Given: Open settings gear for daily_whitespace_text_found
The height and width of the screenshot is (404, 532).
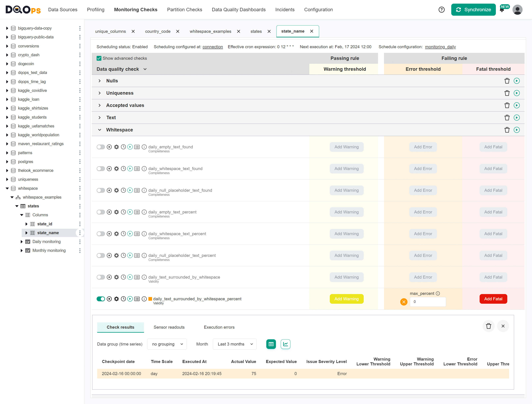Looking at the screenshot, I should [x=116, y=168].
